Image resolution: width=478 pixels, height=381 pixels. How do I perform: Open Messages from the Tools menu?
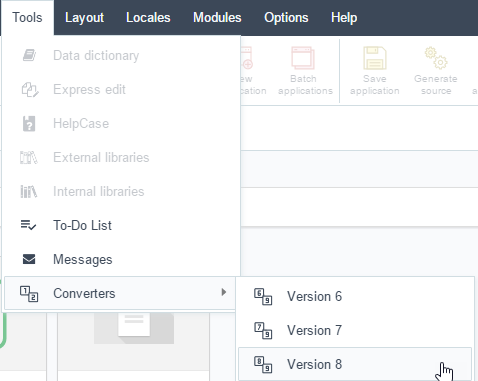[121, 259]
